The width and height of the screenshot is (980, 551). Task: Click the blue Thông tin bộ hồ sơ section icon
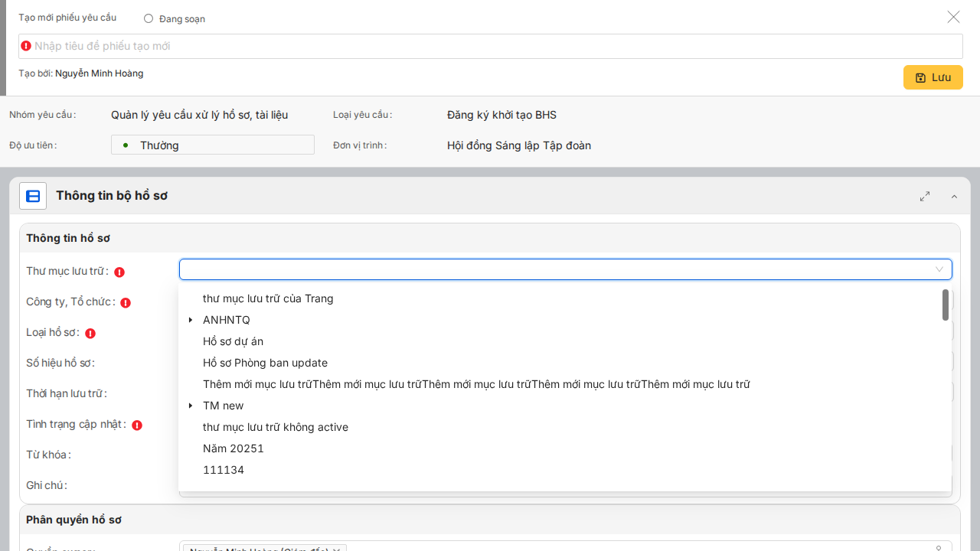pyautogui.click(x=33, y=196)
